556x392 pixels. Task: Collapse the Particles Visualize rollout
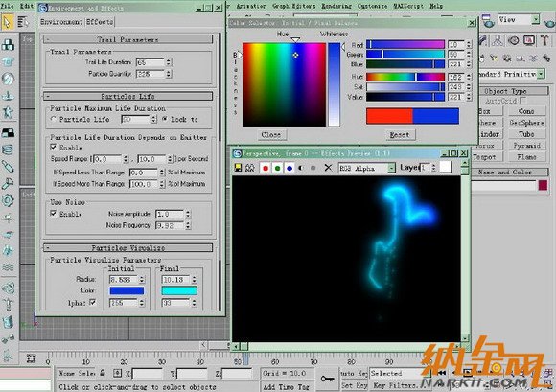127,247
